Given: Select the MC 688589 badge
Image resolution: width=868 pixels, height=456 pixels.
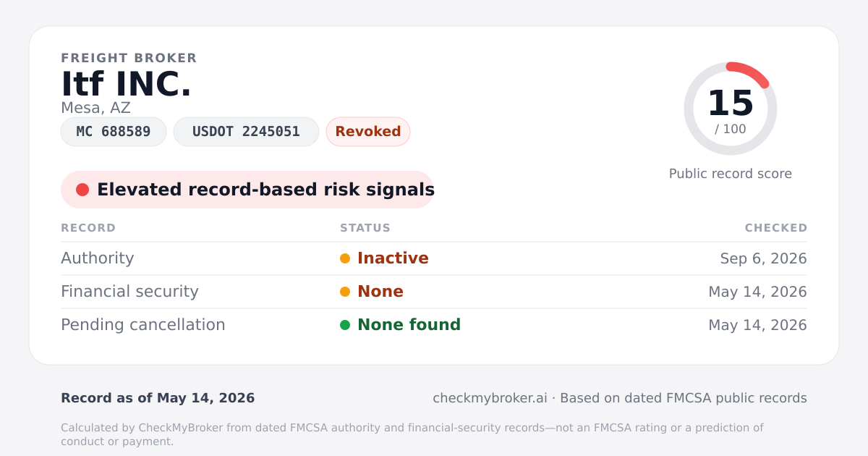Looking at the screenshot, I should (x=114, y=132).
